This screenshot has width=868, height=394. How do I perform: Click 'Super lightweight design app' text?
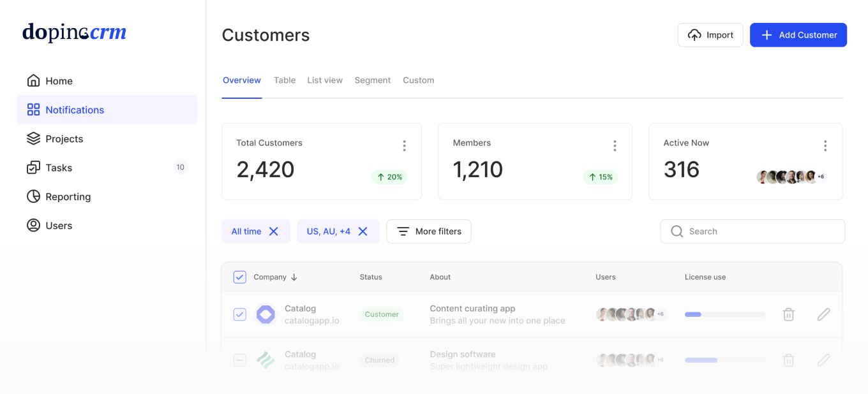[489, 367]
